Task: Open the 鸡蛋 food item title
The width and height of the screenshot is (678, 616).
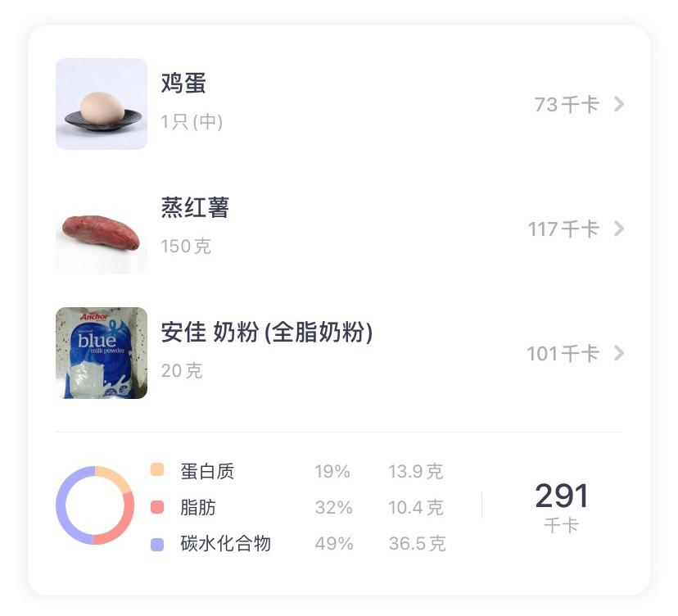Action: pos(183,84)
